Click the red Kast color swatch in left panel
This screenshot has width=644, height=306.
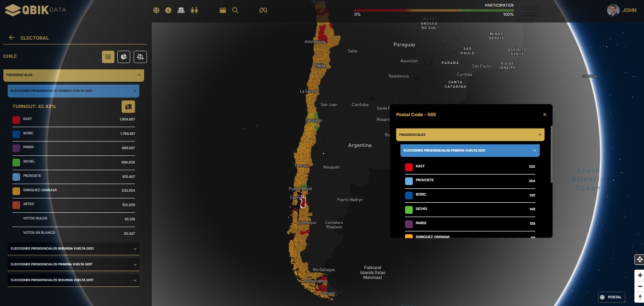(x=16, y=120)
